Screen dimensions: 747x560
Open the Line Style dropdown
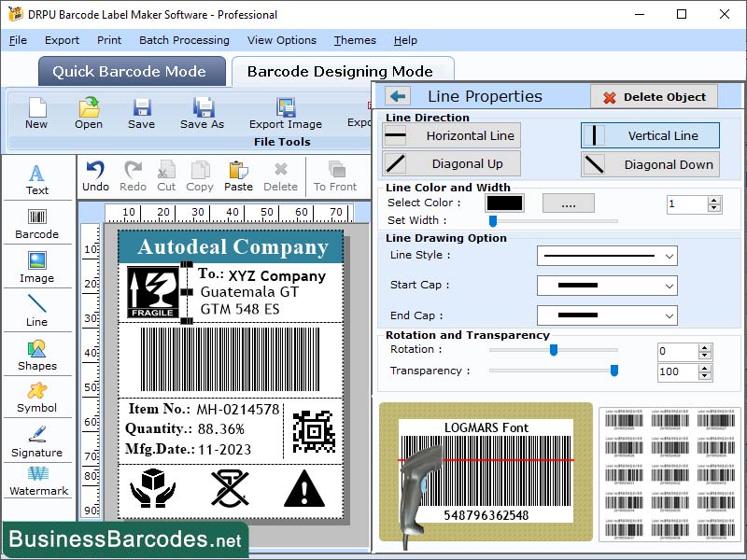pos(607,256)
